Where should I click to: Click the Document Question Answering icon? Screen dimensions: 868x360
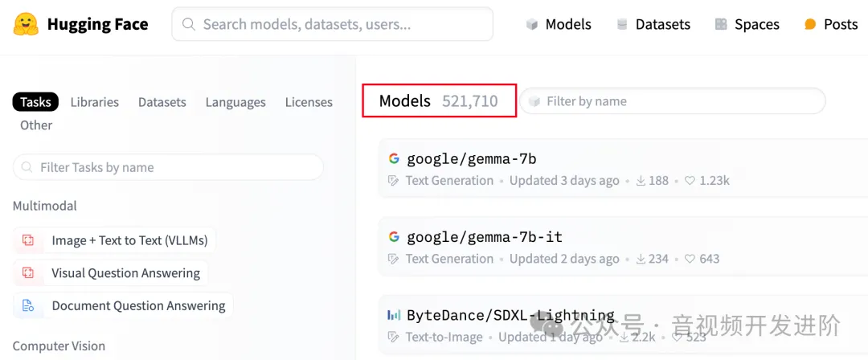28,306
